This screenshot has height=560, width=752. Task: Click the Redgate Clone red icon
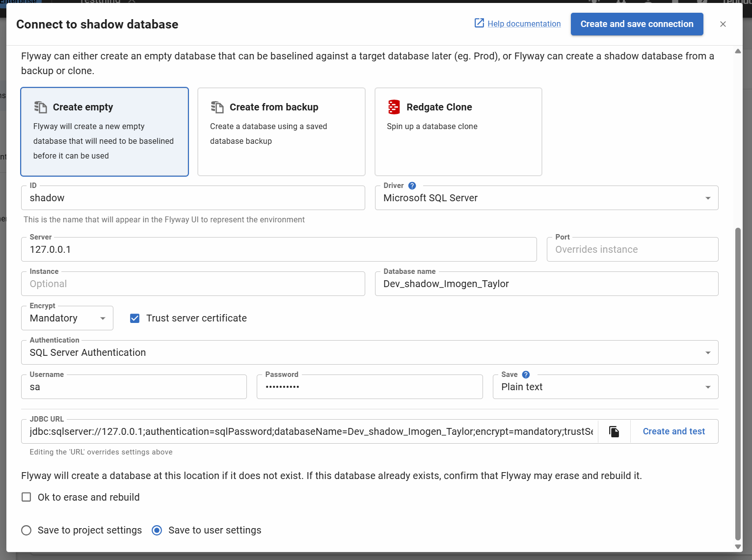click(394, 107)
